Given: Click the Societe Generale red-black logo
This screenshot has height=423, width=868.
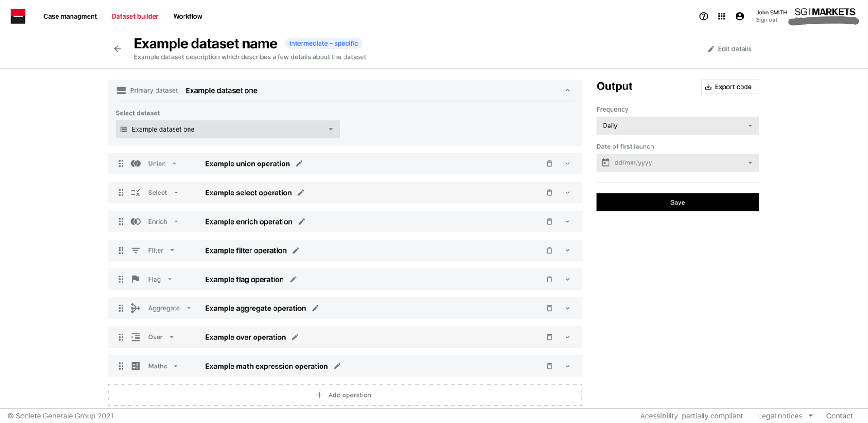Looking at the screenshot, I should pos(18,16).
